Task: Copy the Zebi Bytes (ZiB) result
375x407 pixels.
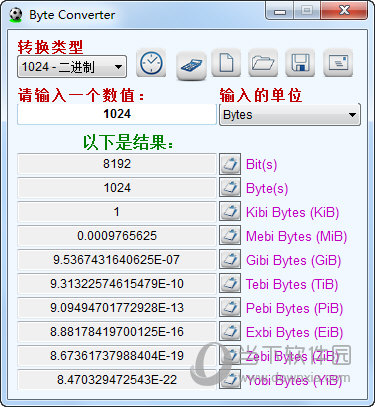Action: pos(230,356)
